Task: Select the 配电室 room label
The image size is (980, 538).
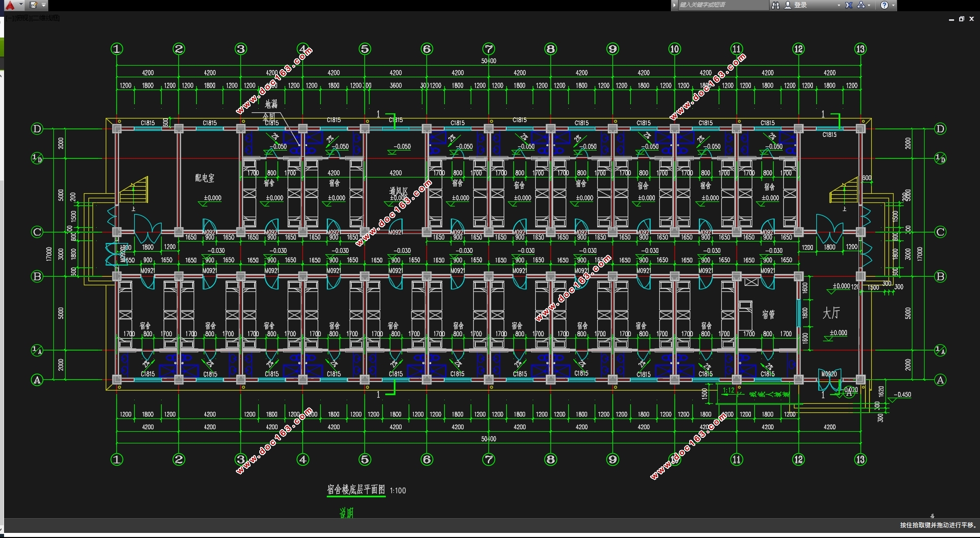Action: (x=205, y=178)
